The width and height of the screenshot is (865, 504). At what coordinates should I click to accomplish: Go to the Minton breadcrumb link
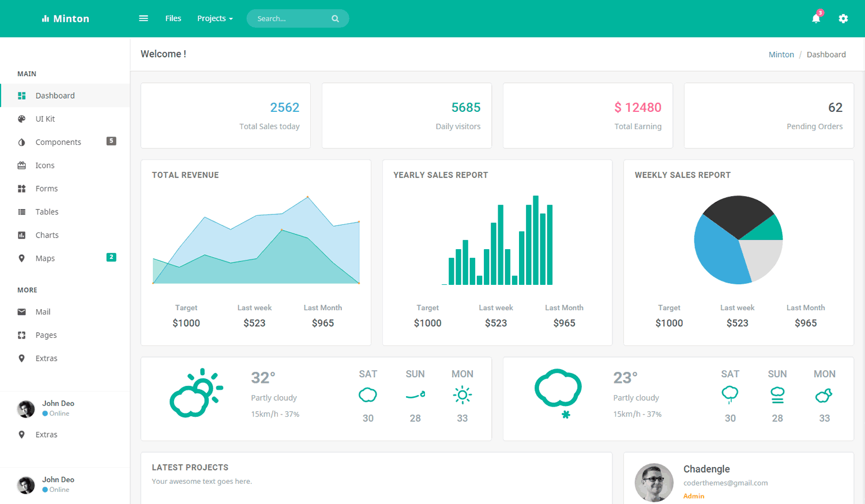pyautogui.click(x=781, y=54)
